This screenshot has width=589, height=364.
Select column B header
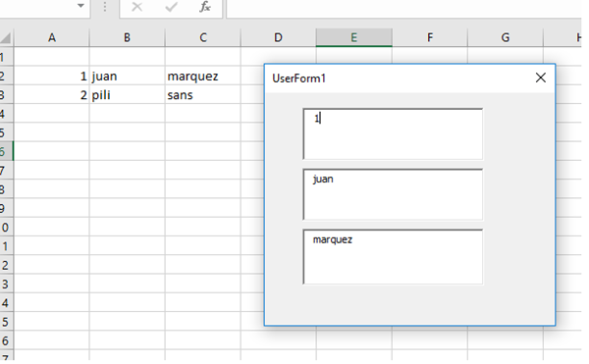click(127, 38)
